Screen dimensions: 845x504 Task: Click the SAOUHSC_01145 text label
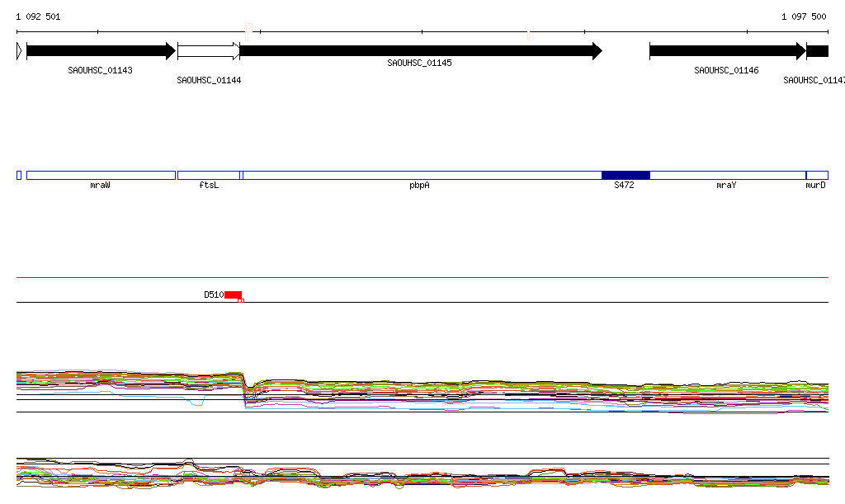419,64
